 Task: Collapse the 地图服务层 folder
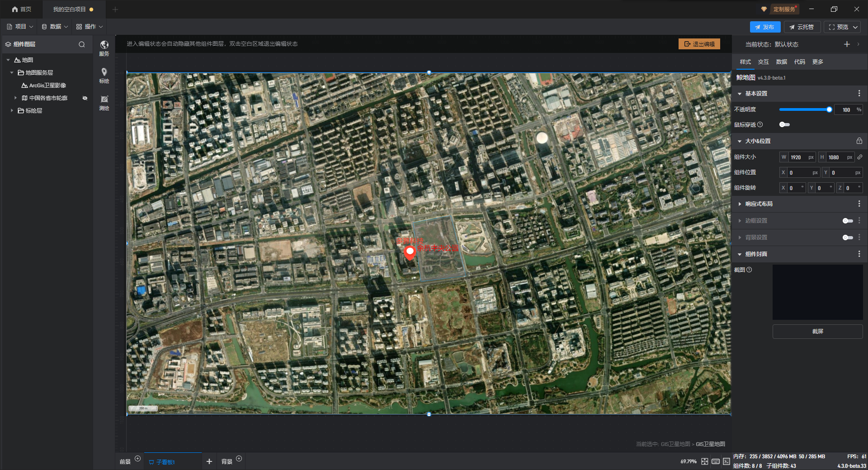pyautogui.click(x=12, y=72)
